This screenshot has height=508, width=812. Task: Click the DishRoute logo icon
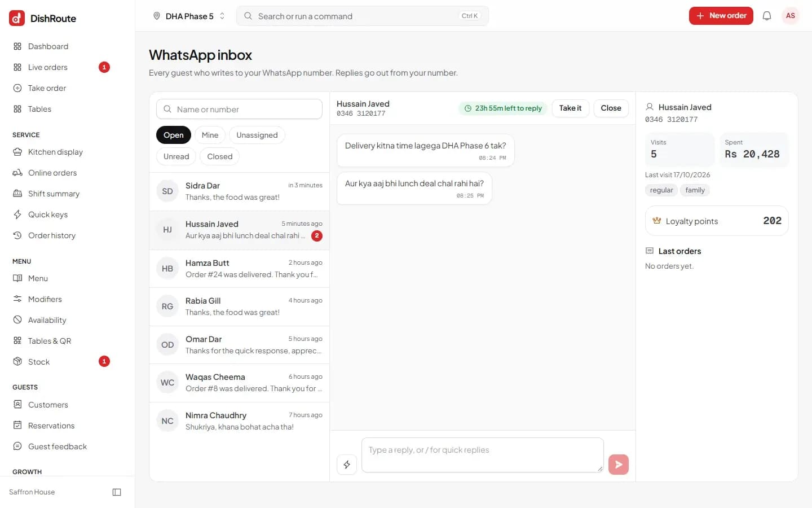click(x=17, y=18)
